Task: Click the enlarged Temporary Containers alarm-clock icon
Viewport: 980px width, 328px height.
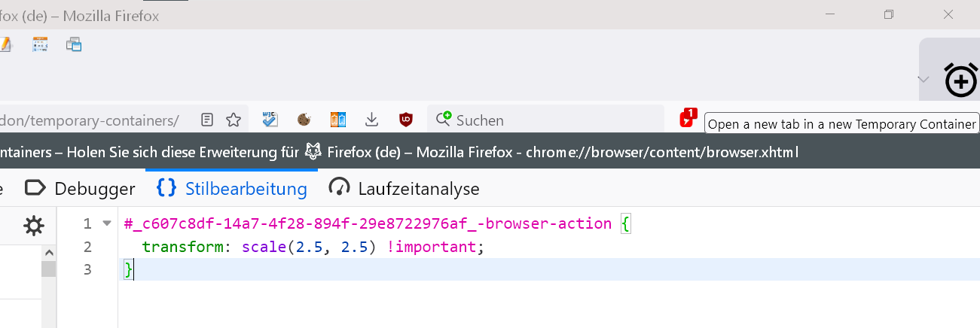Action: (960, 79)
